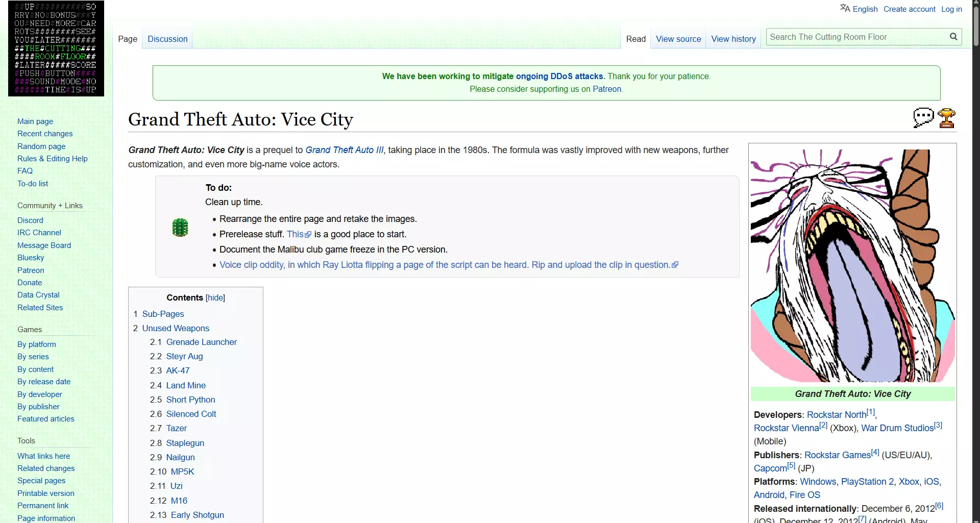This screenshot has width=980, height=523.
Task: Open the View source tab
Action: [x=678, y=39]
